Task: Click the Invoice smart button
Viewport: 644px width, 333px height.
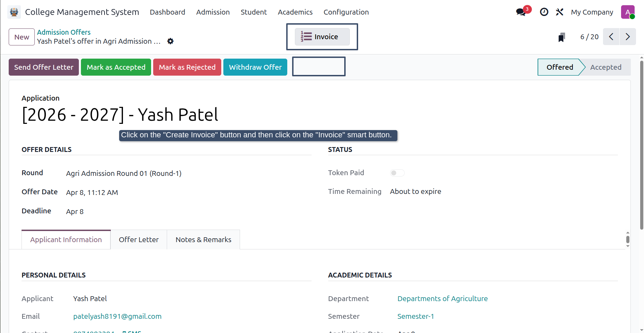Action: pos(322,37)
